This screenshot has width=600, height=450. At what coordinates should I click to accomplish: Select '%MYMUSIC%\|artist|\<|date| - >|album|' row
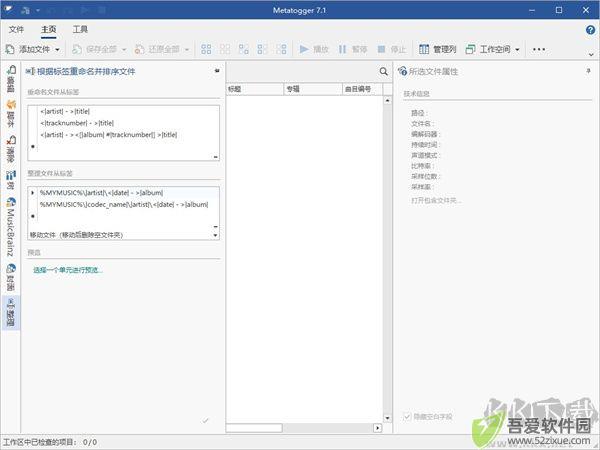[x=129, y=193]
